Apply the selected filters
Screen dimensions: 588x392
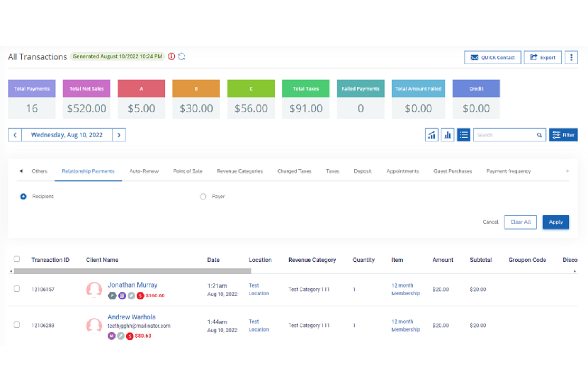[x=555, y=222]
